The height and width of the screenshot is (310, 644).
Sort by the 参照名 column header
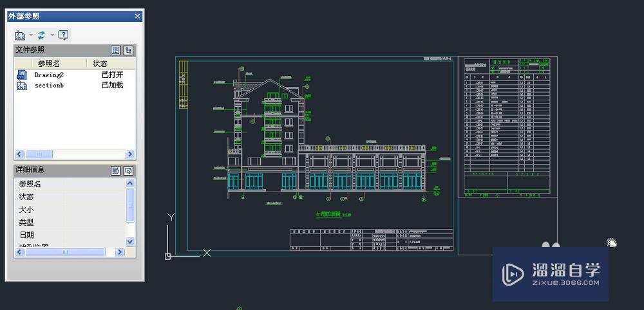click(49, 64)
